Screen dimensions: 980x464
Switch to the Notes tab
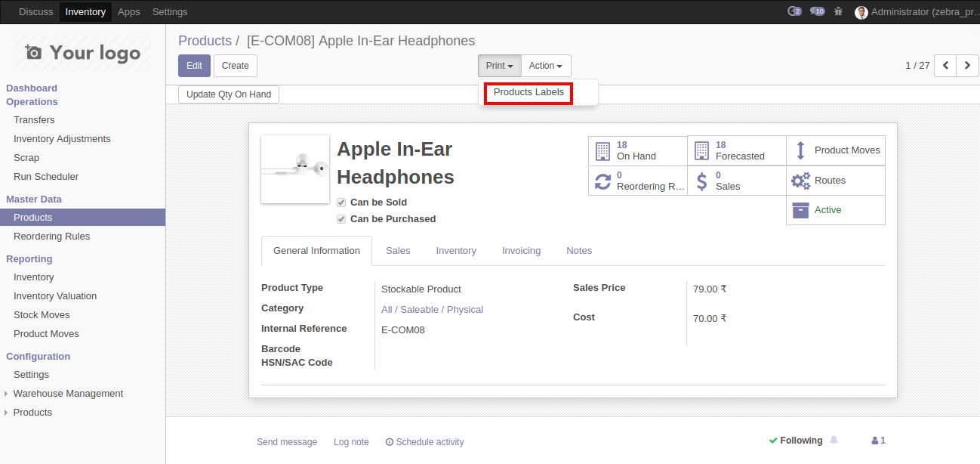[579, 251]
